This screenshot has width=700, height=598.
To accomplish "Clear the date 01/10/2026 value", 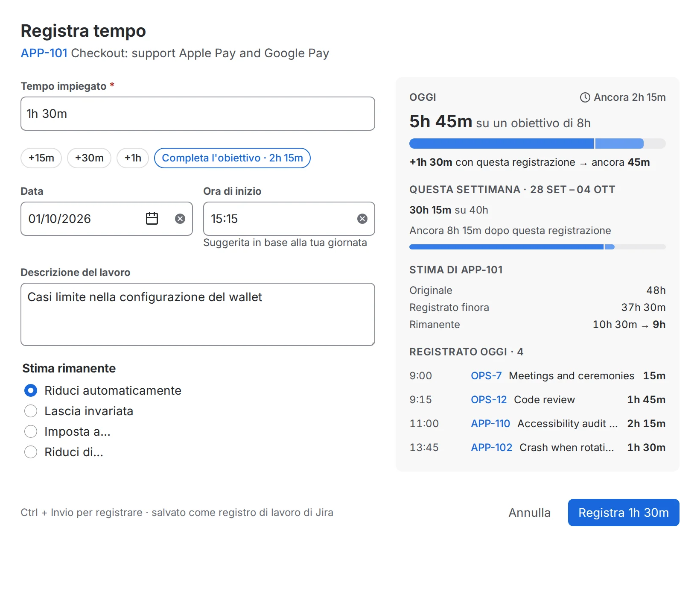I will tap(180, 219).
